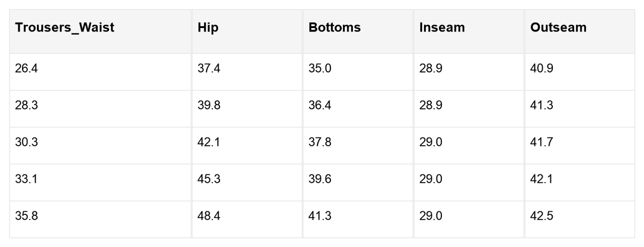Click outseam cell showing 42.5

coord(541,217)
